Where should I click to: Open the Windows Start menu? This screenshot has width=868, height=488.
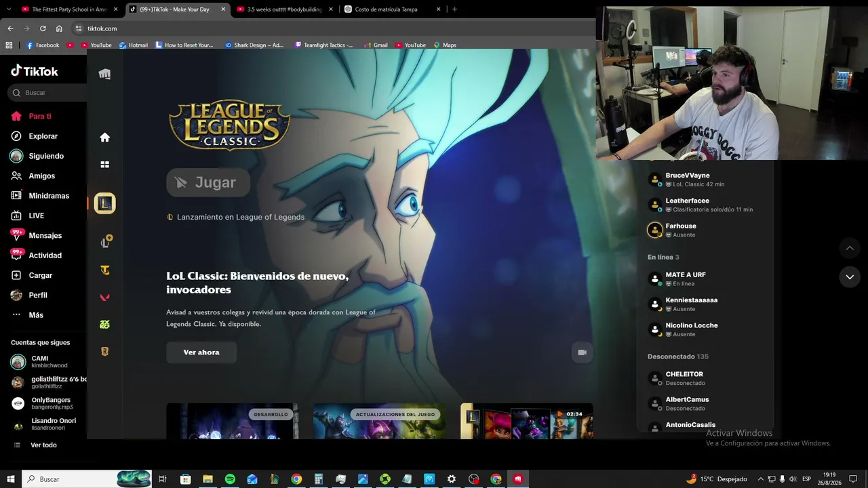pos(10,479)
